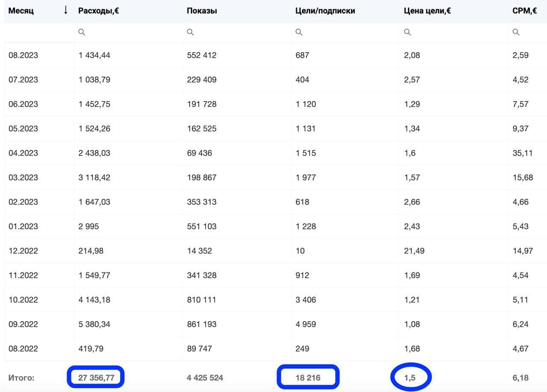Click the search icon under CPM column

click(516, 32)
